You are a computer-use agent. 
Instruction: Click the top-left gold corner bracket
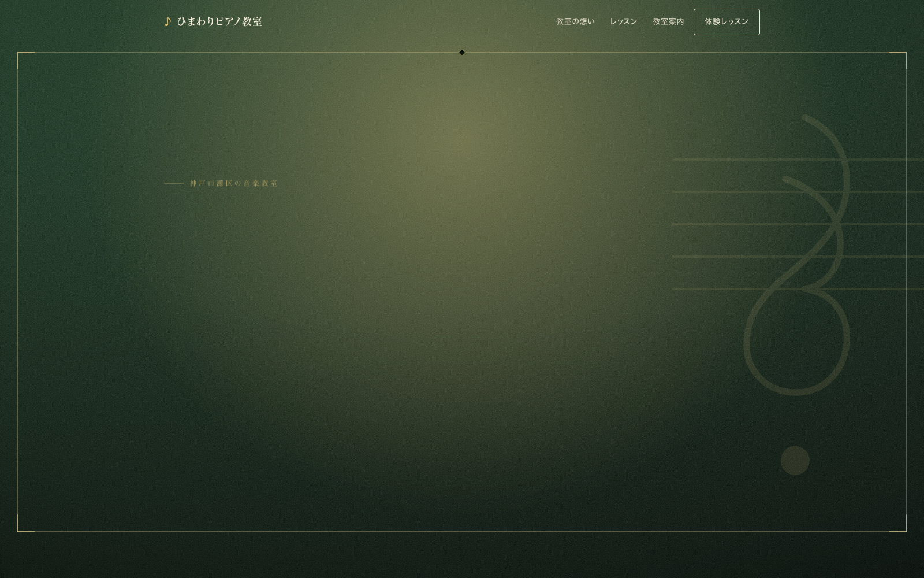click(26, 61)
